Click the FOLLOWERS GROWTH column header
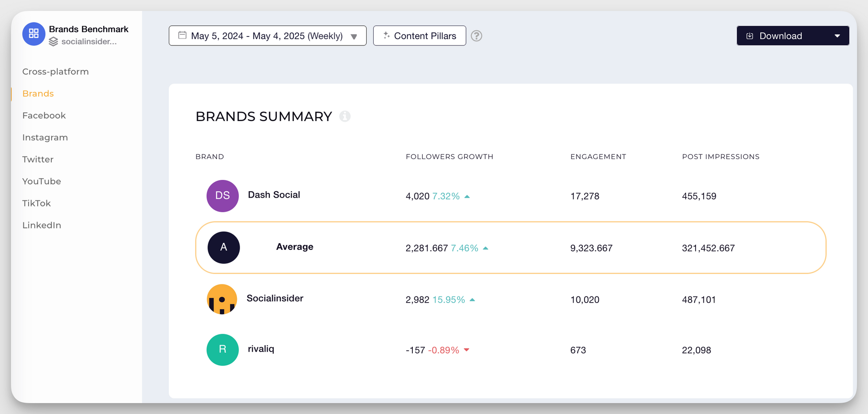 point(450,156)
